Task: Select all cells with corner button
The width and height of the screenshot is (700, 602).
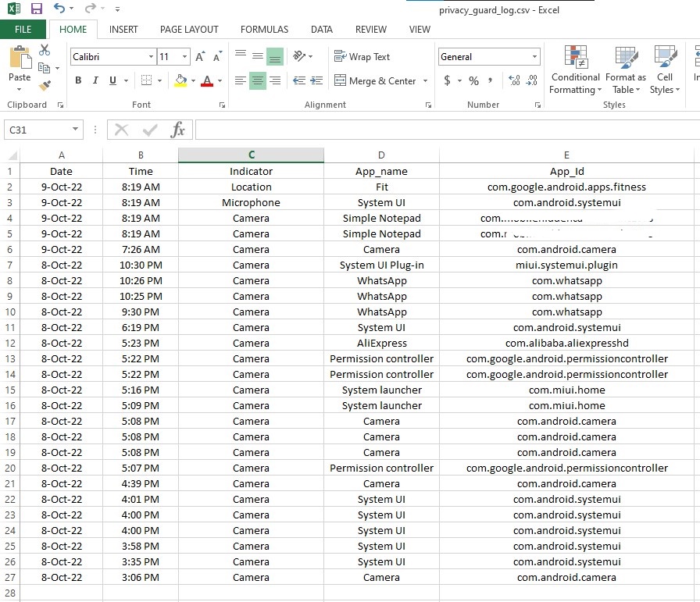Action: coord(12,155)
